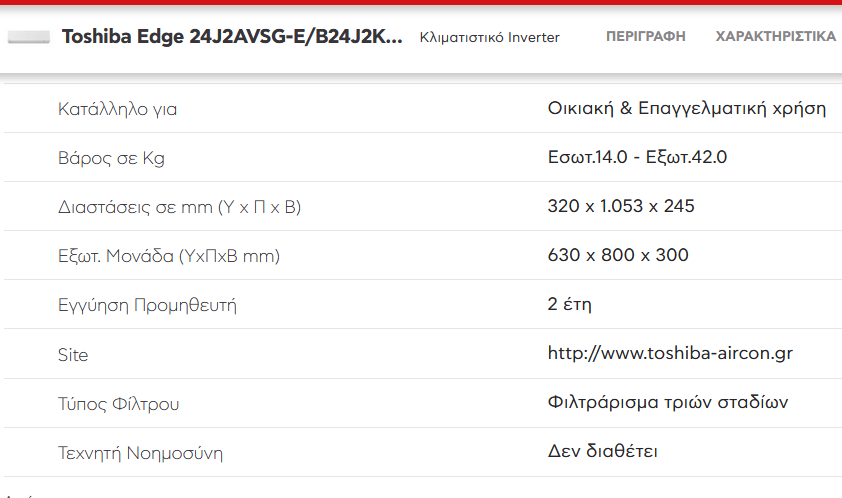
Task: Click the Εξωτ. Μονάδα dimensions label
Action: click(169, 256)
